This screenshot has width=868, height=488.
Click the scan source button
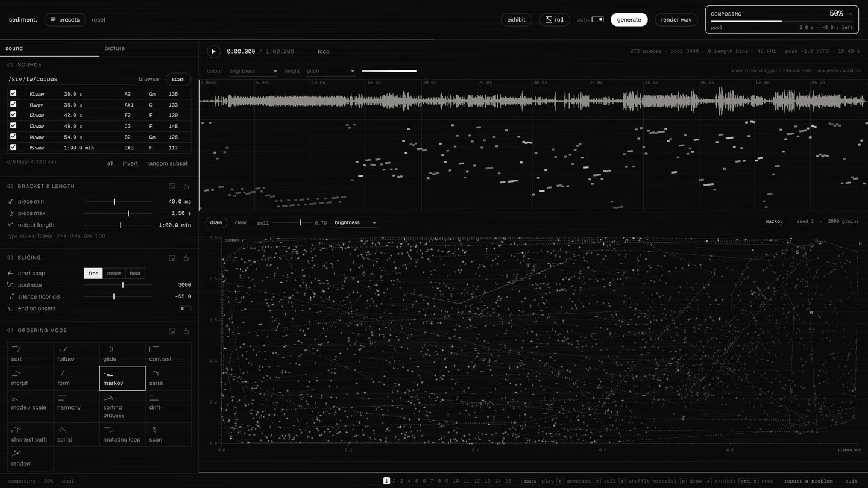tap(178, 79)
